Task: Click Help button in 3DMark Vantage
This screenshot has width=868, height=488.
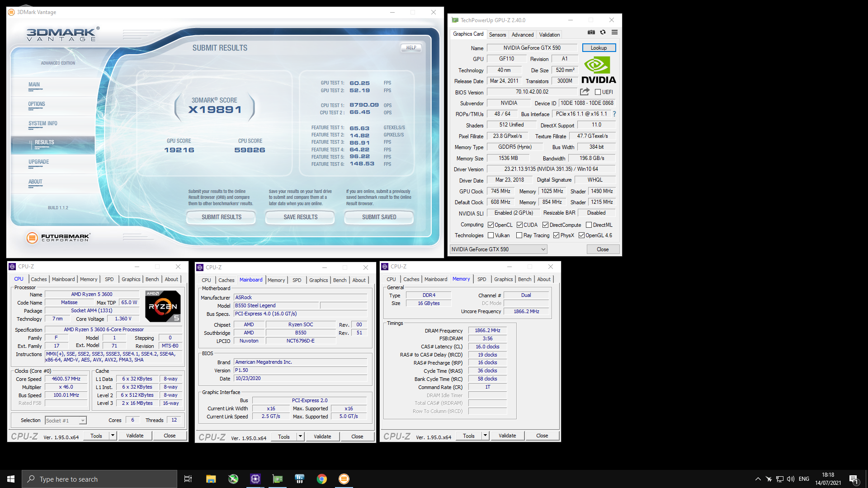Action: point(411,47)
